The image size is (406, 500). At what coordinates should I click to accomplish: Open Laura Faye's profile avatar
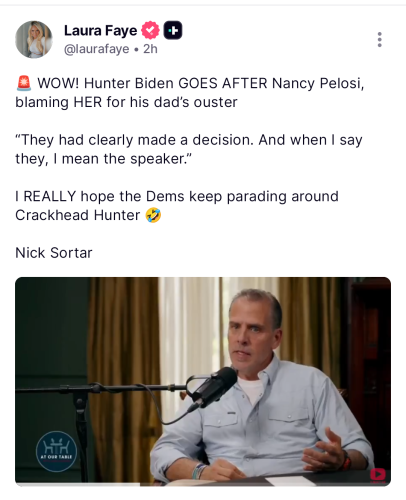(x=34, y=39)
